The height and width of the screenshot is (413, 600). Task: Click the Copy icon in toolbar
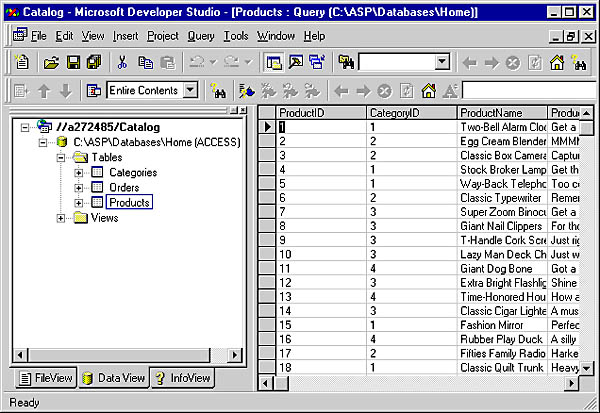click(x=146, y=62)
